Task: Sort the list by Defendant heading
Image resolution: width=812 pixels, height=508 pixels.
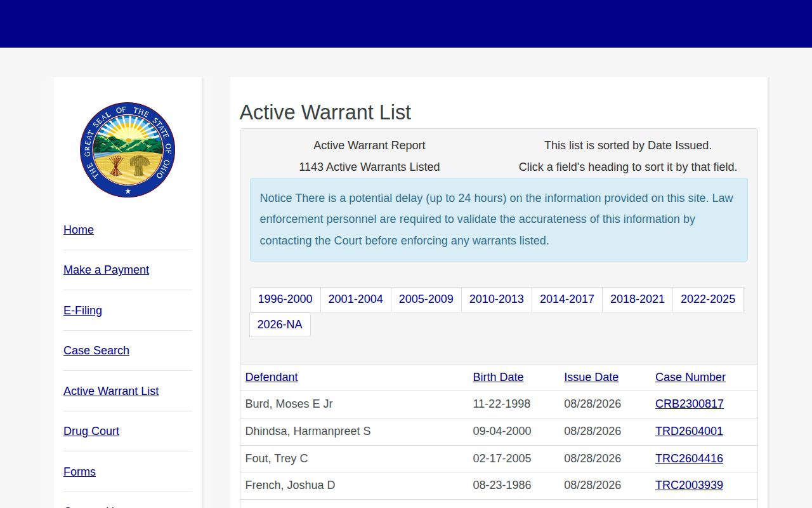Action: coord(272,377)
